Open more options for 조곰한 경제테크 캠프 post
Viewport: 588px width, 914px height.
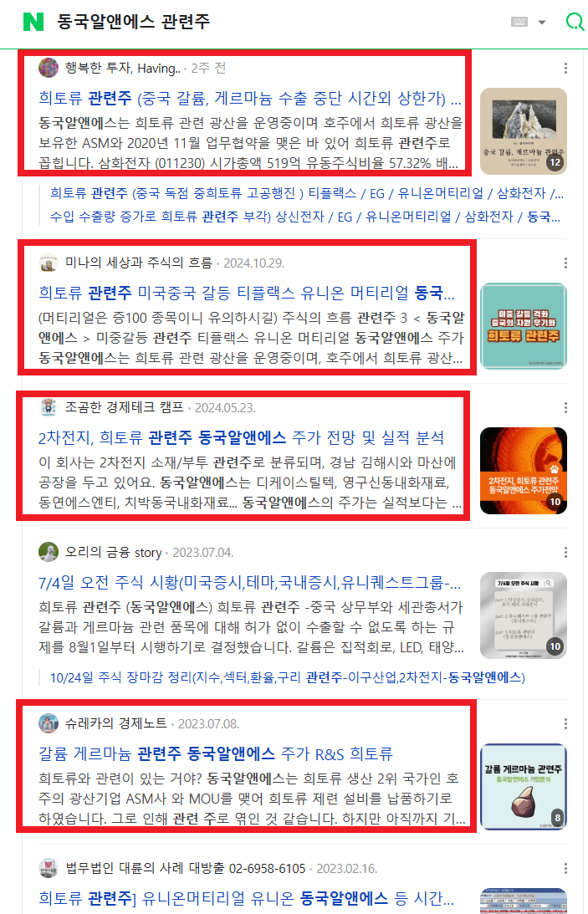(565, 407)
